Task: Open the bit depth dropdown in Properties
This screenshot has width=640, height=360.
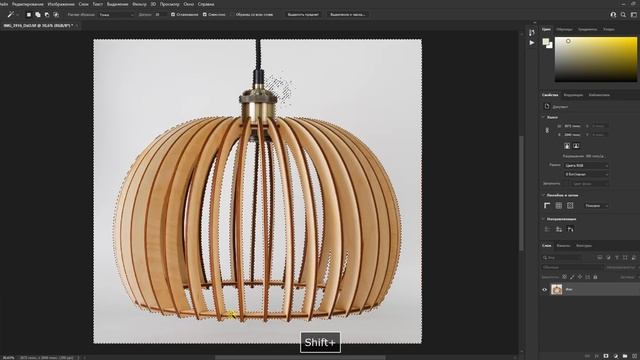Action: 586,174
